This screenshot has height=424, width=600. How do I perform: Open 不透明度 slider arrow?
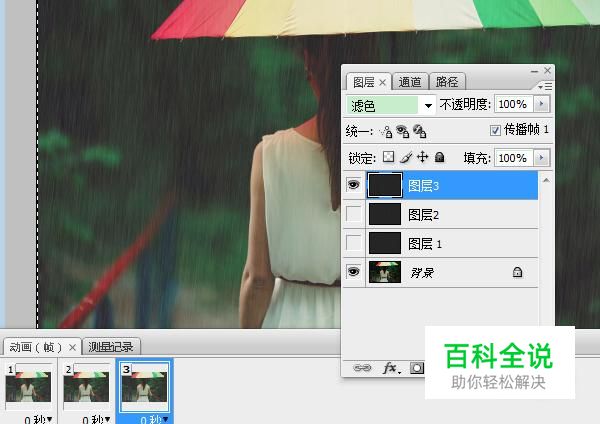(541, 104)
